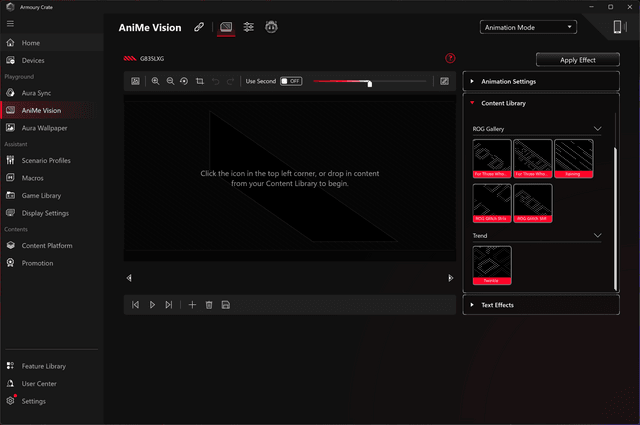Click the Content Platform icon
640x425 pixels.
pyautogui.click(x=11, y=245)
